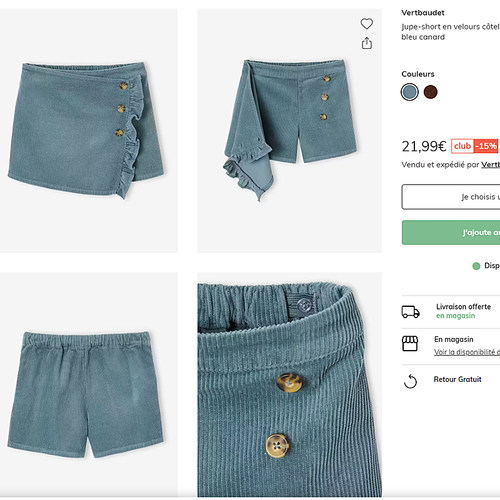Open the seller link after 'Vendu et expédié par'
The image size is (500, 500).
(x=490, y=164)
